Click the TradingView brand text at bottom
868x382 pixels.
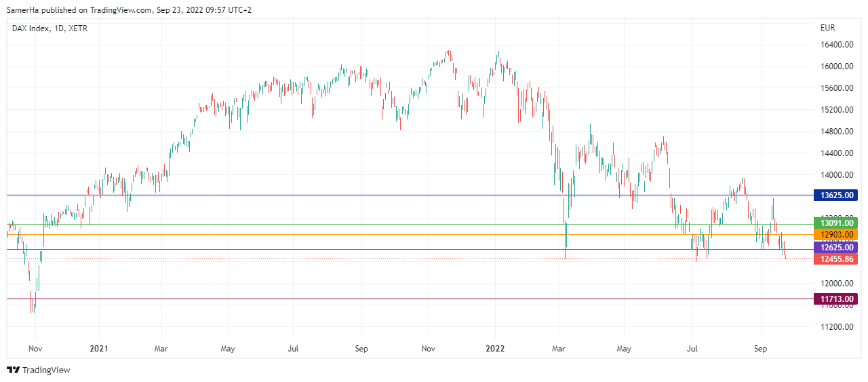coord(46,370)
